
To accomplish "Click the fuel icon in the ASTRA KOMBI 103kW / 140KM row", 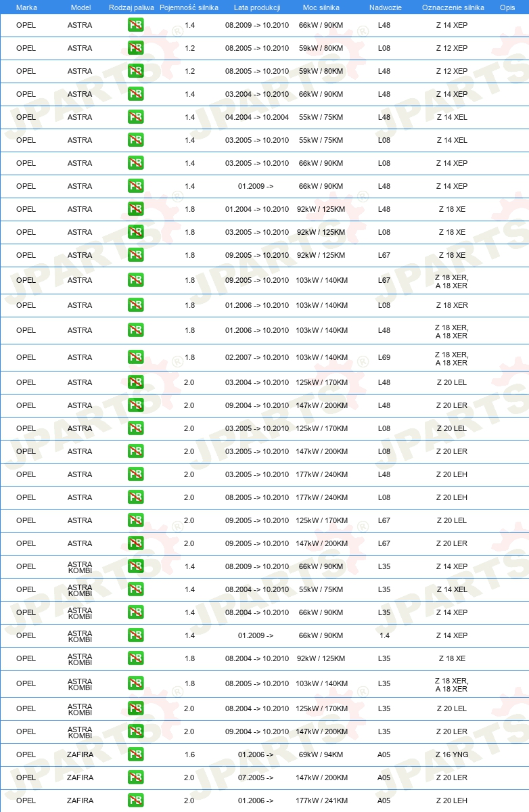I will tap(136, 683).
